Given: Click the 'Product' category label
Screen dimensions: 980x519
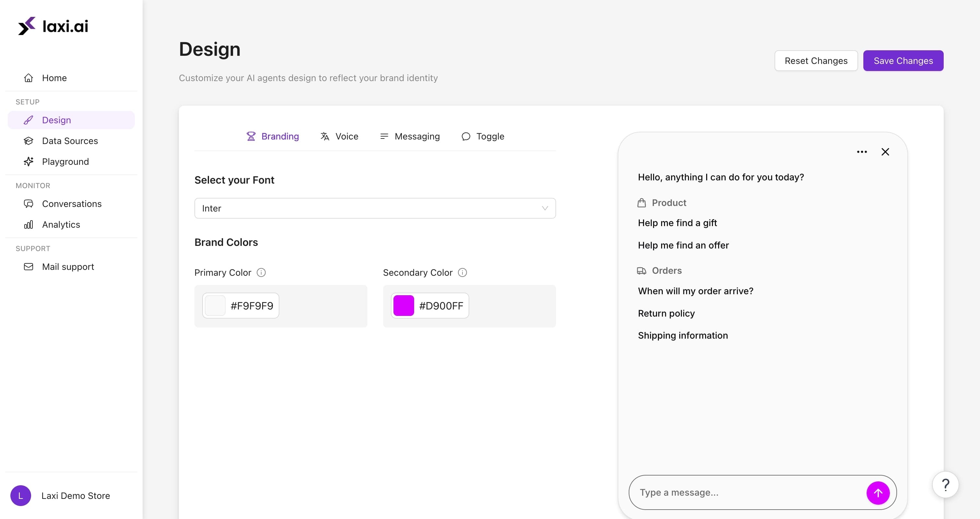Looking at the screenshot, I should pyautogui.click(x=669, y=203).
